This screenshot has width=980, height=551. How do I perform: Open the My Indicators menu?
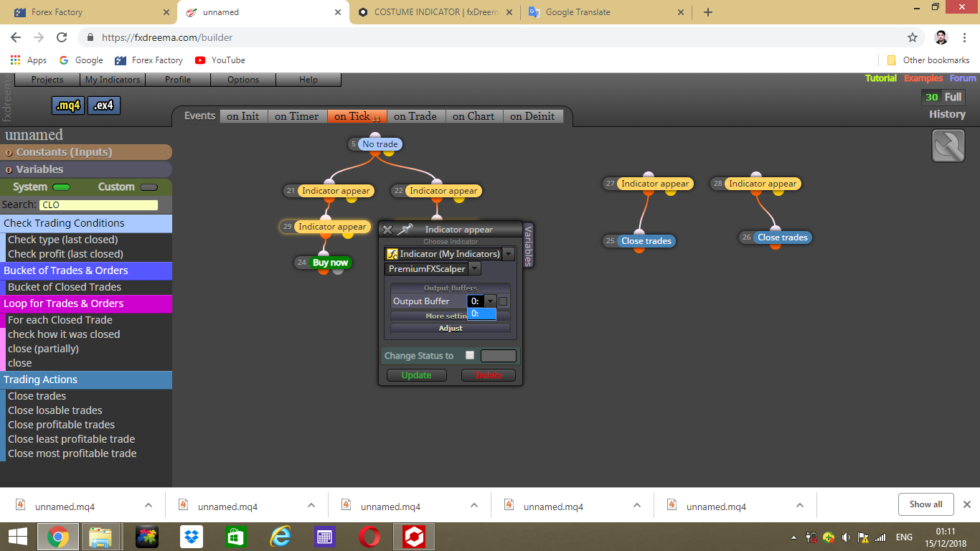coord(113,80)
